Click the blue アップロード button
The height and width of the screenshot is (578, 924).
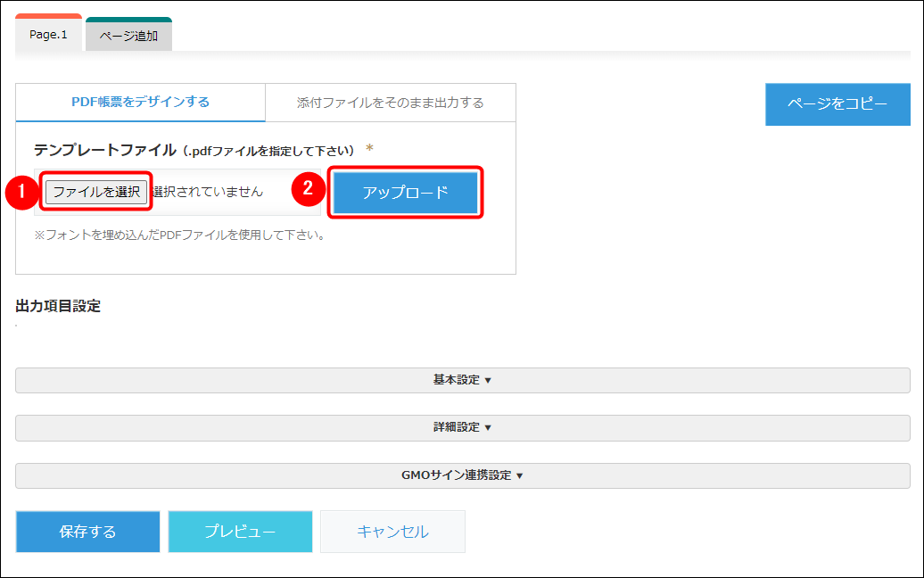[406, 193]
